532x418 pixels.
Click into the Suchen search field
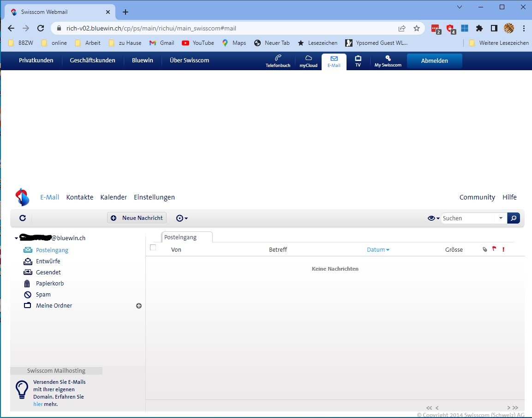point(467,218)
